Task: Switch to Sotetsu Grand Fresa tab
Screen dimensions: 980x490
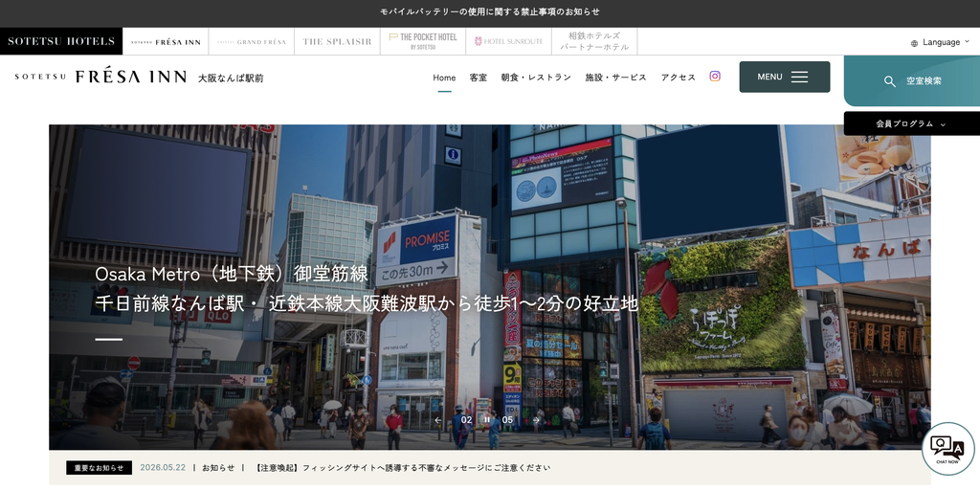Action: tap(252, 41)
